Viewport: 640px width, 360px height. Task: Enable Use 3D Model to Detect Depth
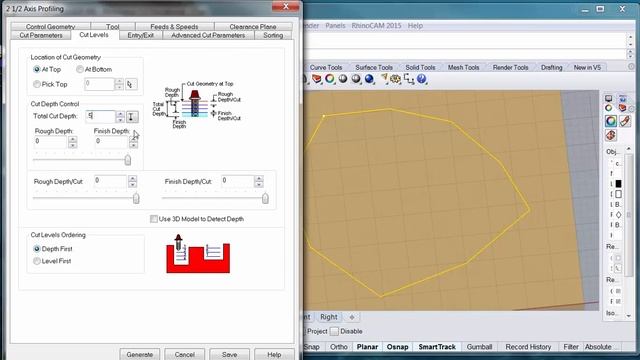(154, 219)
